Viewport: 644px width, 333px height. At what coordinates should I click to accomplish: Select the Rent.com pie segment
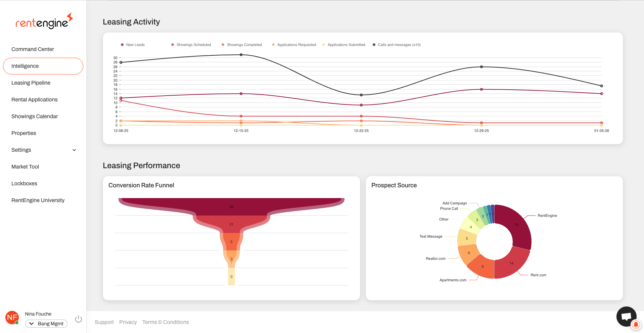point(511,264)
